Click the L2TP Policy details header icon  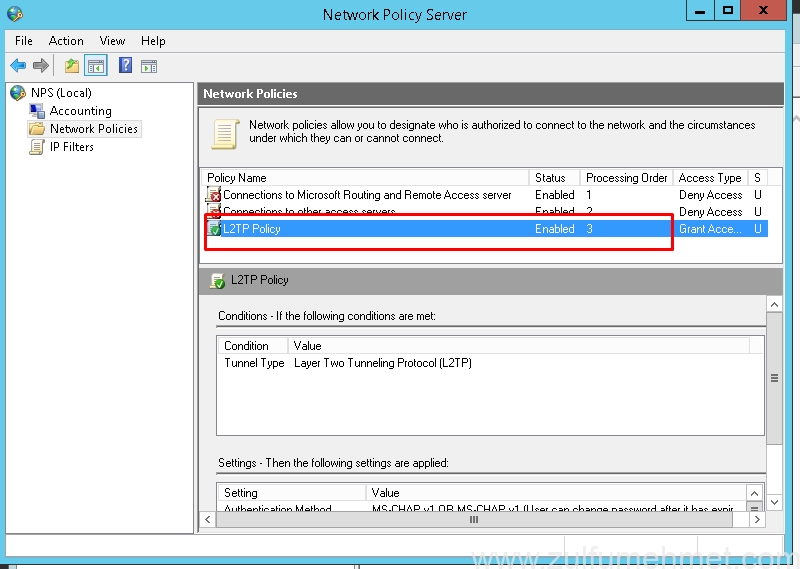point(217,281)
